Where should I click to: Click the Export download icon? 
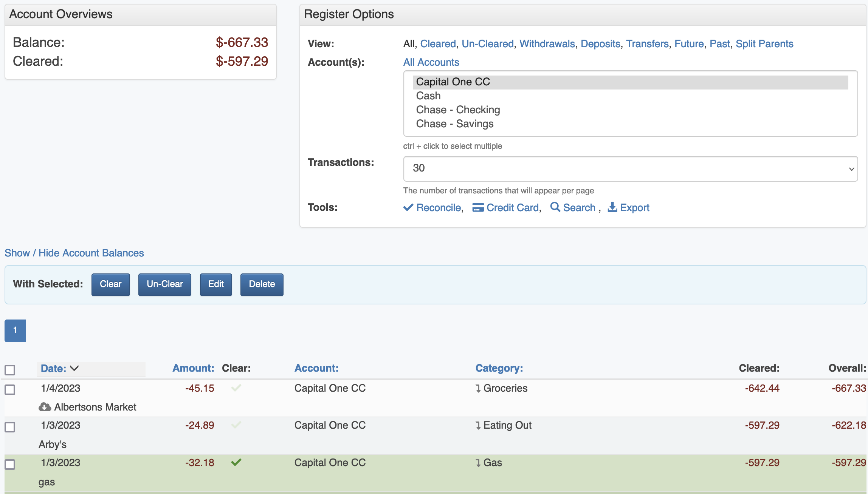[612, 207]
